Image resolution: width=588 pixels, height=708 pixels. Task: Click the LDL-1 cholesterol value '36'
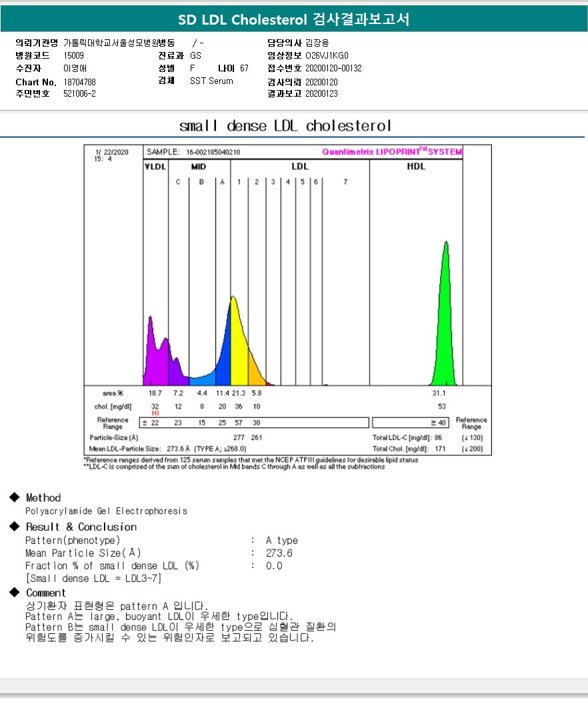coord(239,407)
